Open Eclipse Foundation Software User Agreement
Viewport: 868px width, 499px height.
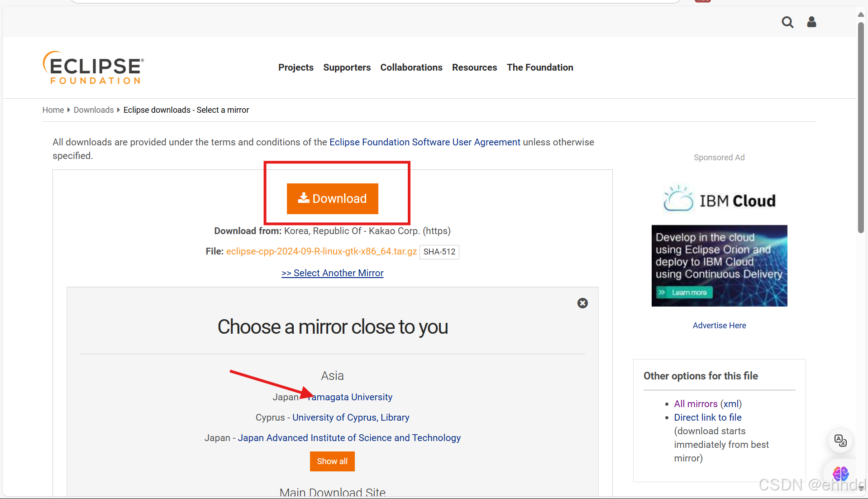pyautogui.click(x=425, y=142)
